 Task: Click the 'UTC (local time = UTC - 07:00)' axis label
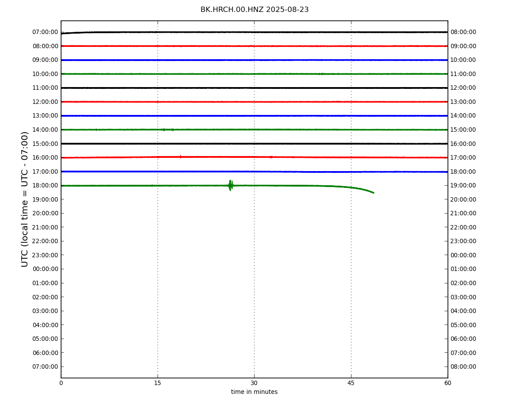(25, 199)
